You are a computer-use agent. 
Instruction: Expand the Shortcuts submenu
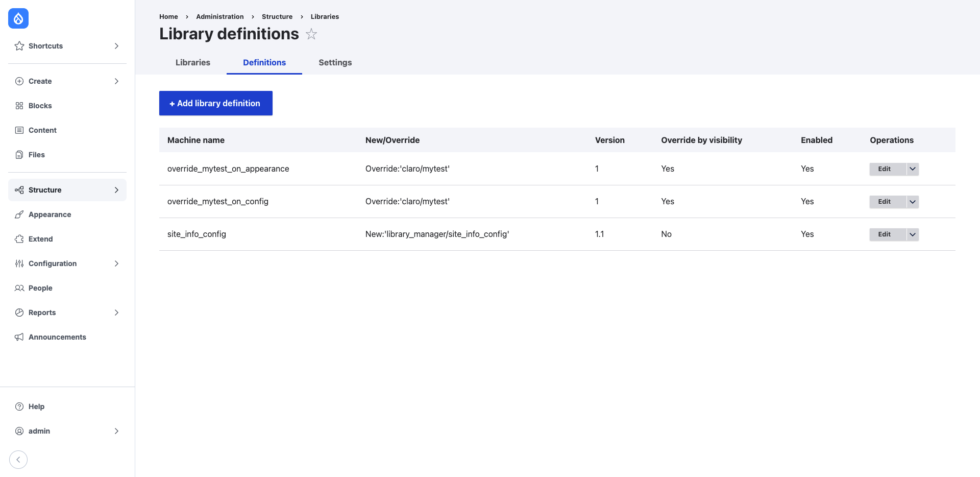pos(116,46)
